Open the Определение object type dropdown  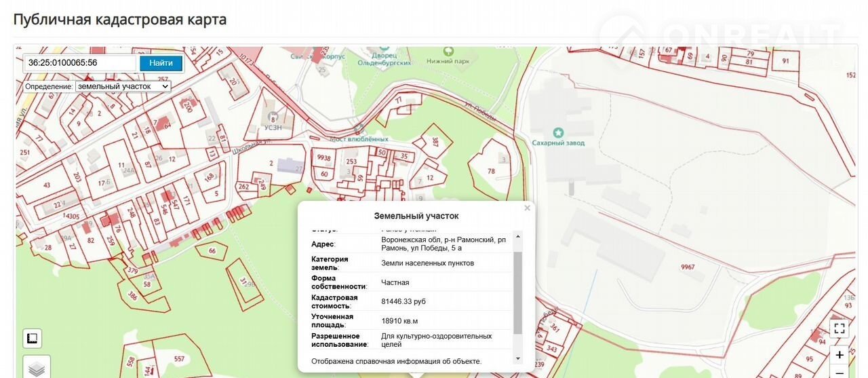coord(123,87)
